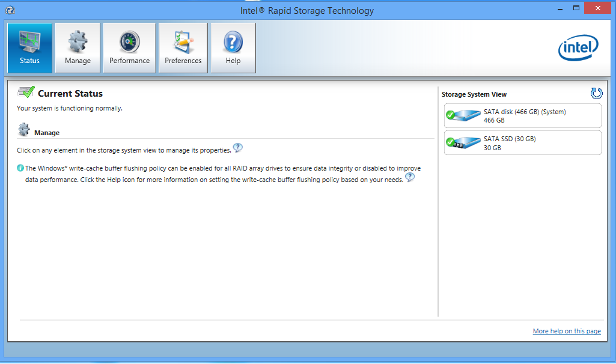616x364 pixels.
Task: Click the info icon before write-cache text
Action: (x=20, y=168)
